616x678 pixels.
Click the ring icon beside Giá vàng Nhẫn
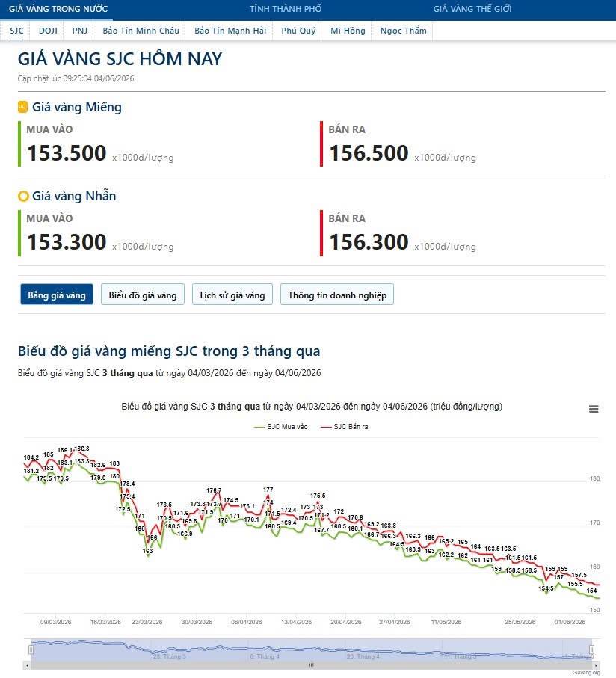coord(23,197)
